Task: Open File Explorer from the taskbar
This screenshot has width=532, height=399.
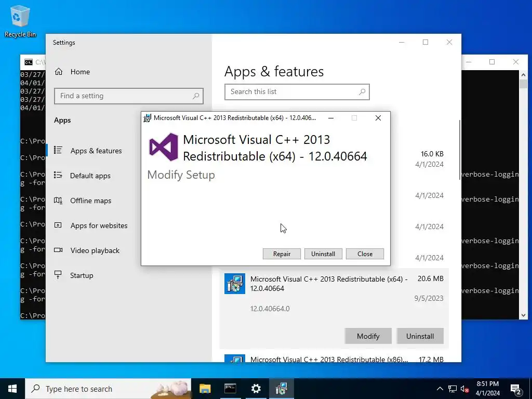Action: (205, 389)
